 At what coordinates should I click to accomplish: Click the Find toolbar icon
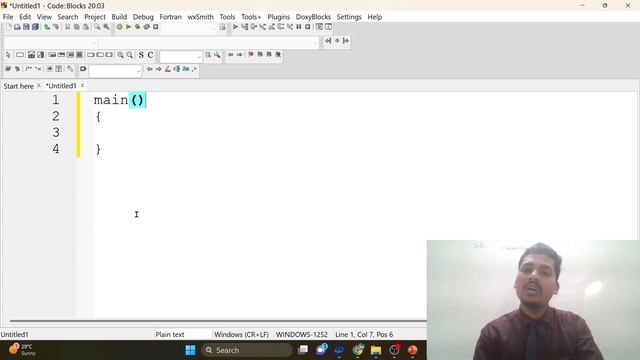(97, 27)
